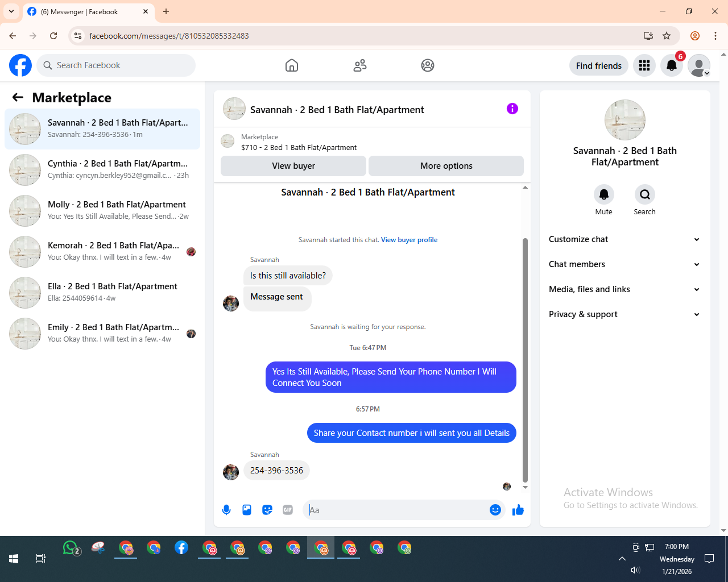Open the tab search dropdown arrow
The width and height of the screenshot is (728, 582).
11,11
